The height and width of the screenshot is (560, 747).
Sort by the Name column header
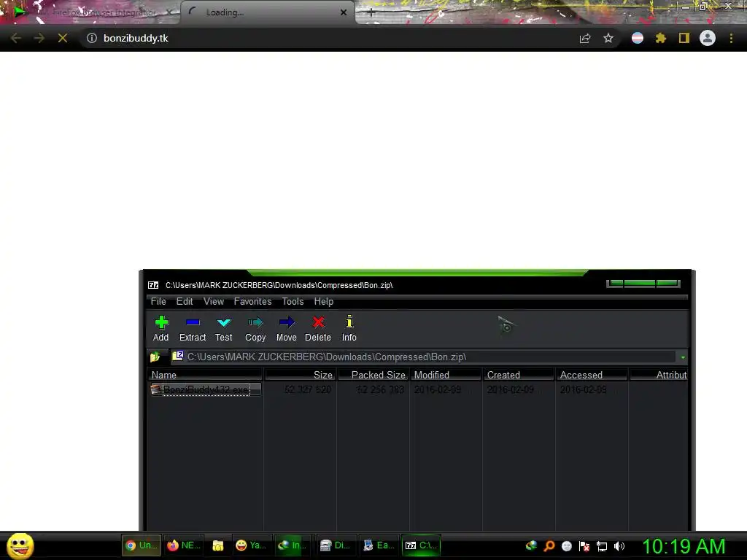205,375
